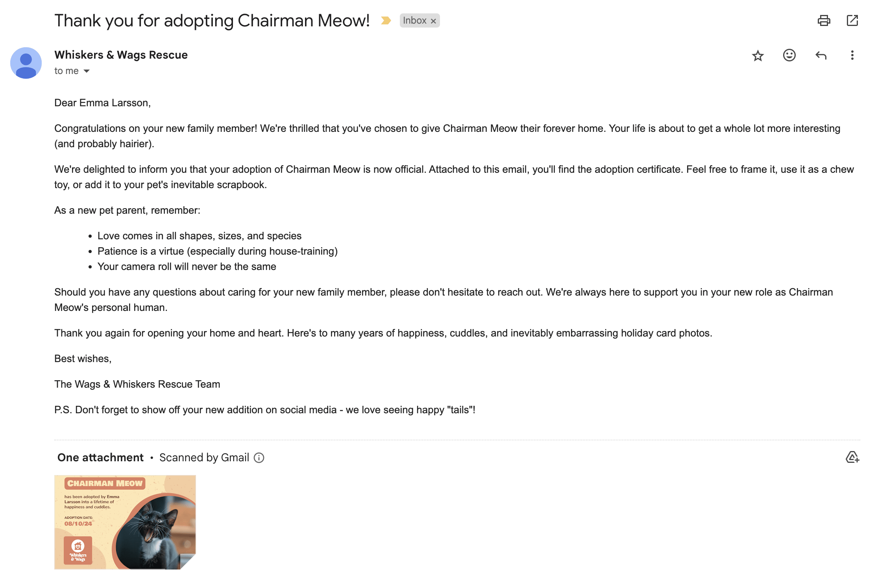Click the P.S. line about social media
The width and height of the screenshot is (876, 588).
pyautogui.click(x=264, y=410)
